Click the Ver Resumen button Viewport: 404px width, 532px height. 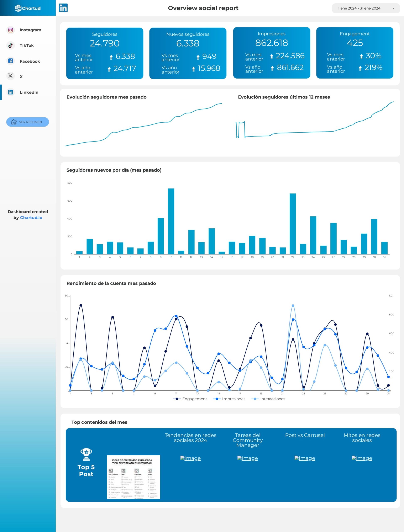pyautogui.click(x=30, y=122)
